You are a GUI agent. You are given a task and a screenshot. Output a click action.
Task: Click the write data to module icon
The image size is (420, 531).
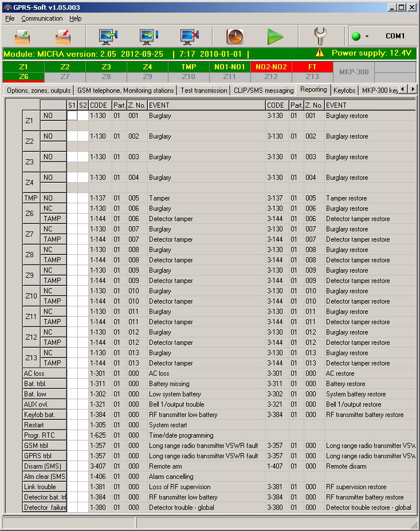click(149, 37)
